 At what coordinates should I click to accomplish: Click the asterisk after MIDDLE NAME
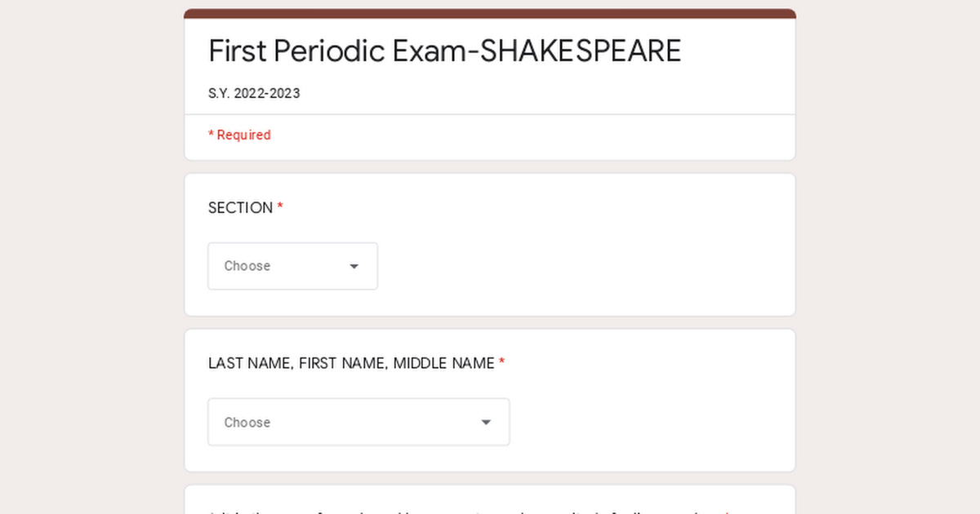(501, 363)
